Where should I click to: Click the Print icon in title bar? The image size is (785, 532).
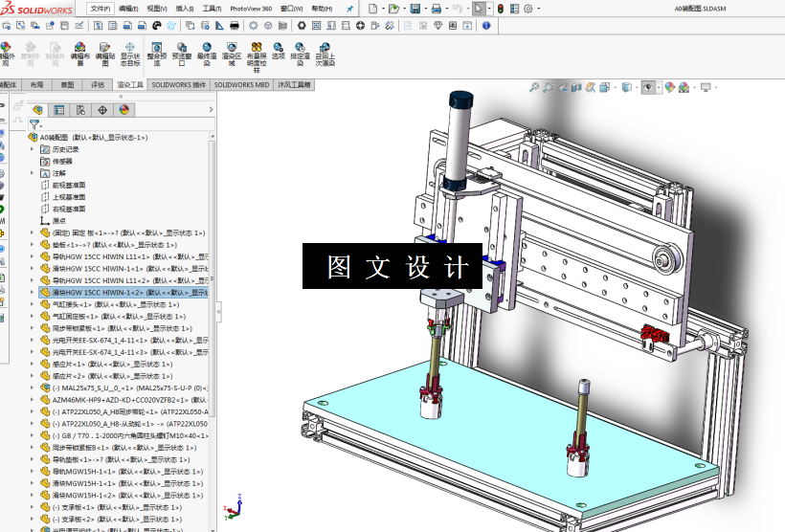[436, 9]
